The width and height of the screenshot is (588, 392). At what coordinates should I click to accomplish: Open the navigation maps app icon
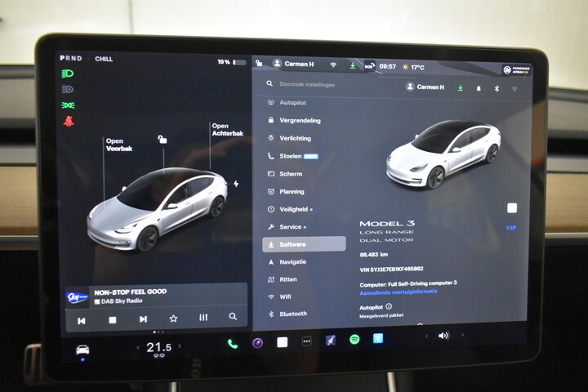(331, 341)
